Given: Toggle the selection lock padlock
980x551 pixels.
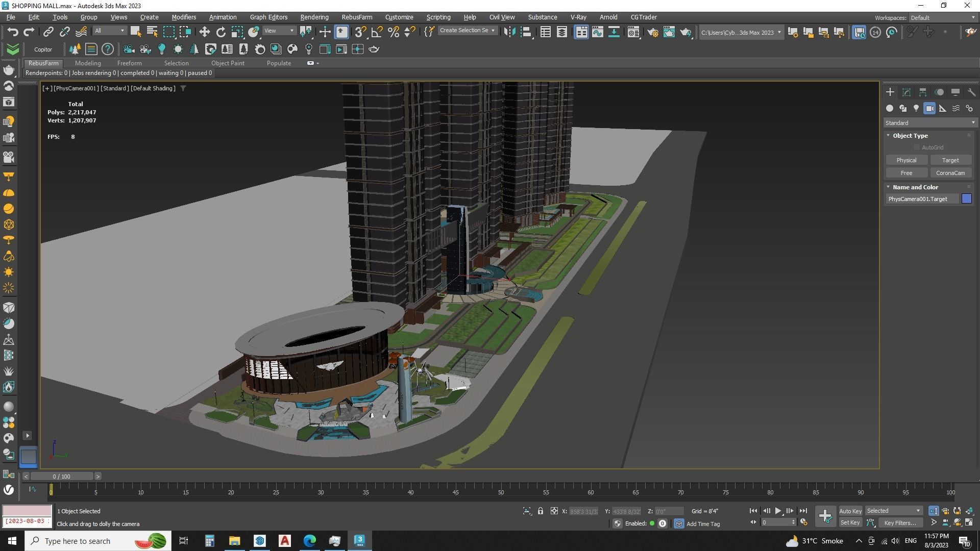Looking at the screenshot, I should 540,511.
